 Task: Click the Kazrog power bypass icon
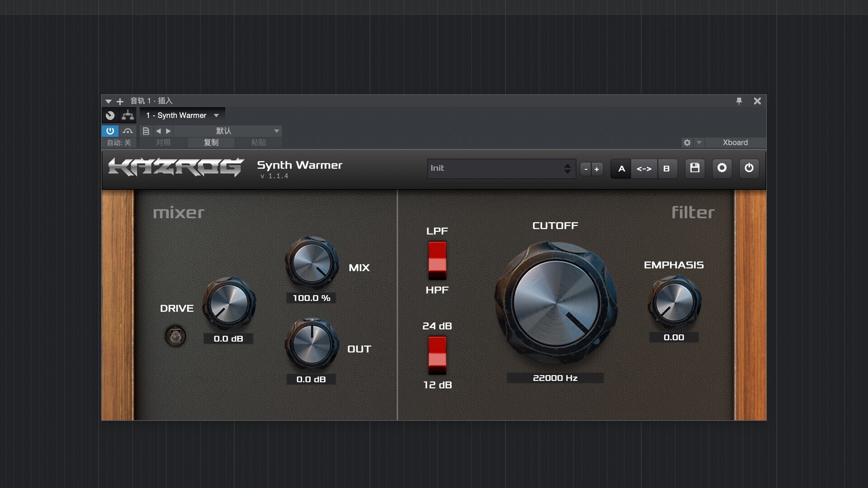(x=749, y=168)
